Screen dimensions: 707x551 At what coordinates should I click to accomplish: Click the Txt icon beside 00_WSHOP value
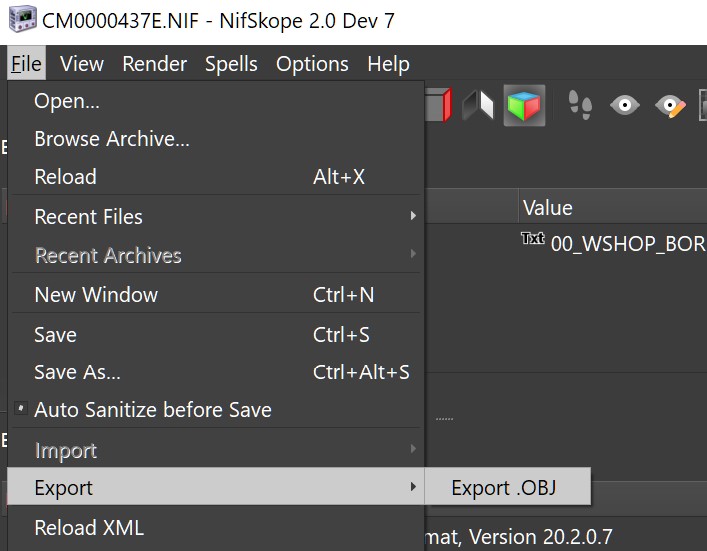(533, 239)
